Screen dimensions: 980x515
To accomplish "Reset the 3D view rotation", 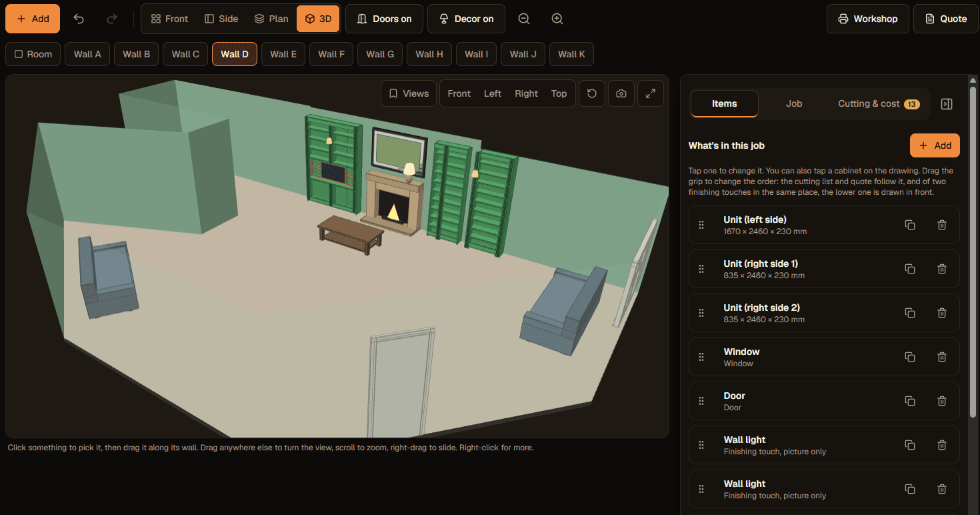I will [x=592, y=93].
